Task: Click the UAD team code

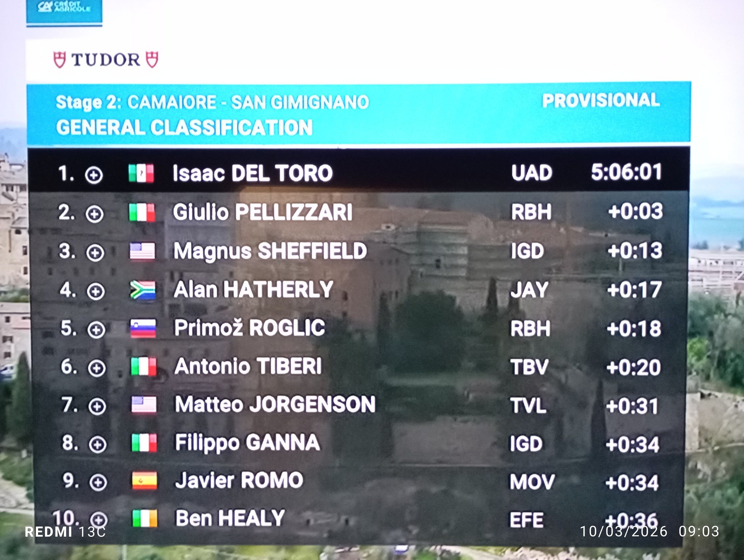Action: (x=531, y=173)
